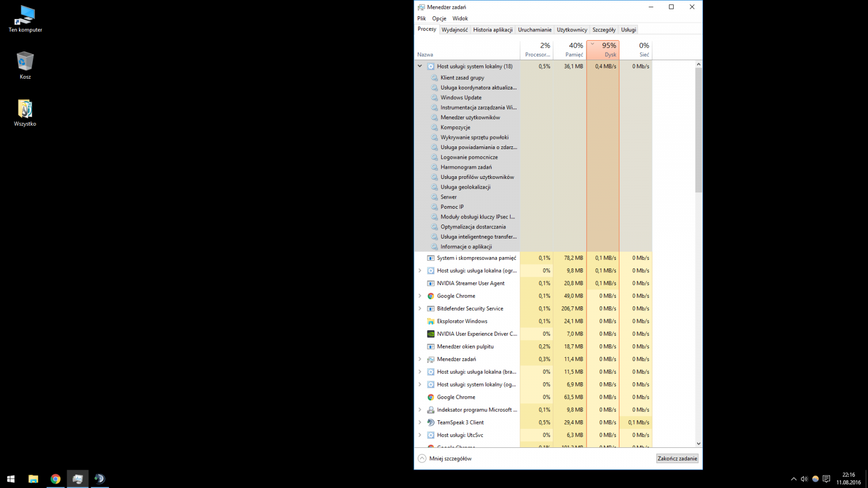868x488 pixels.
Task: Click the Eksplorator Windows process icon
Action: (x=431, y=321)
